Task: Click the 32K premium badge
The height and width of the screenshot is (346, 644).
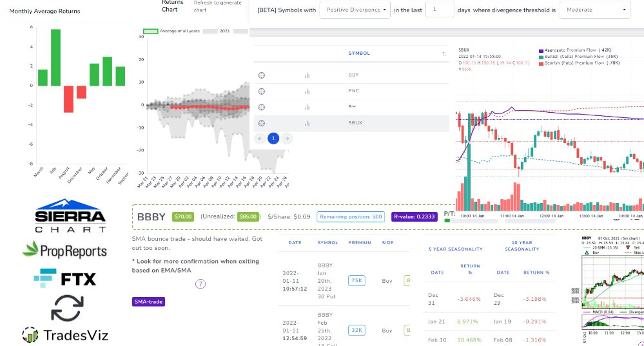Action: (x=356, y=330)
